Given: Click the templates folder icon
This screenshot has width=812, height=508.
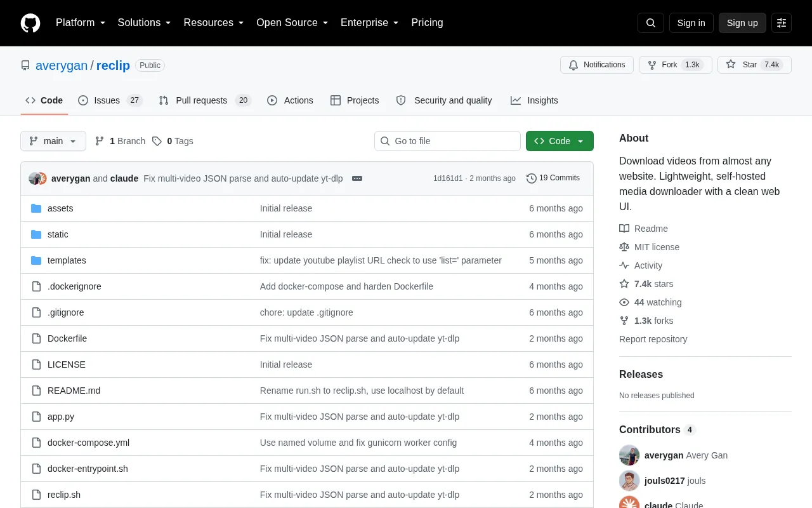Looking at the screenshot, I should click(36, 260).
